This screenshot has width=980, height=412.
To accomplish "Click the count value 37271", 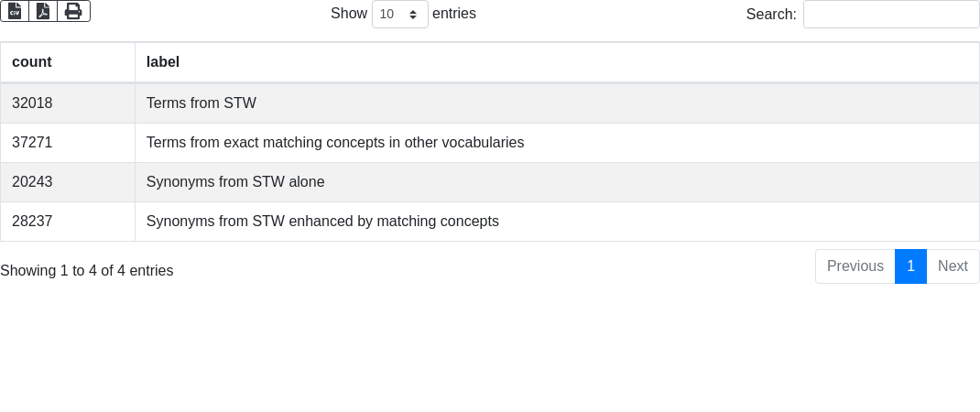I will tap(32, 143).
